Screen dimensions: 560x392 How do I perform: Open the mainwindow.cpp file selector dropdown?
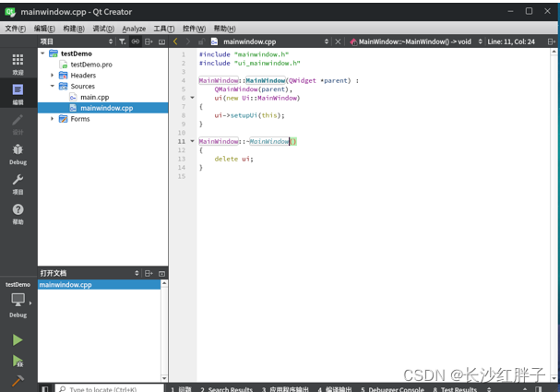click(x=327, y=42)
